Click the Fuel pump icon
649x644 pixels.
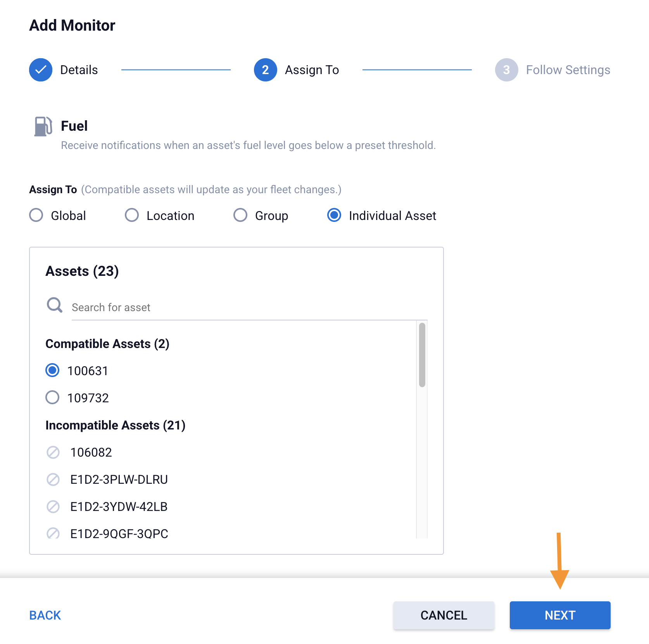pyautogui.click(x=43, y=126)
